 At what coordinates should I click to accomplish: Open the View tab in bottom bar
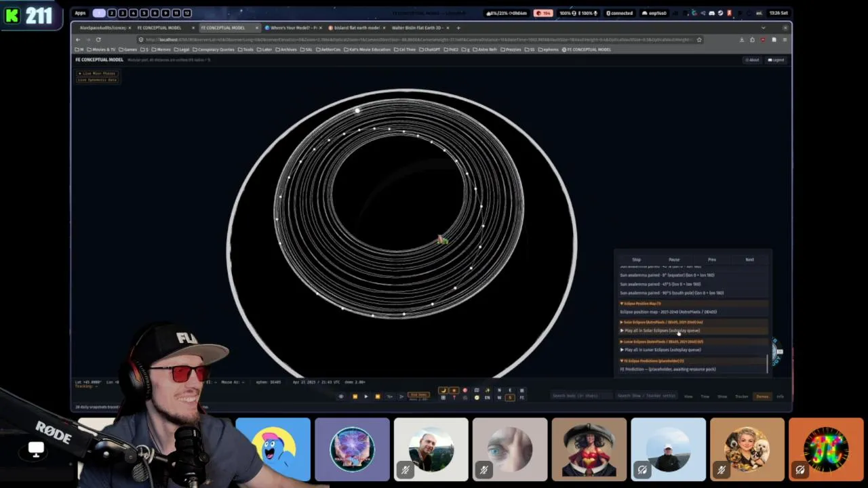(688, 396)
